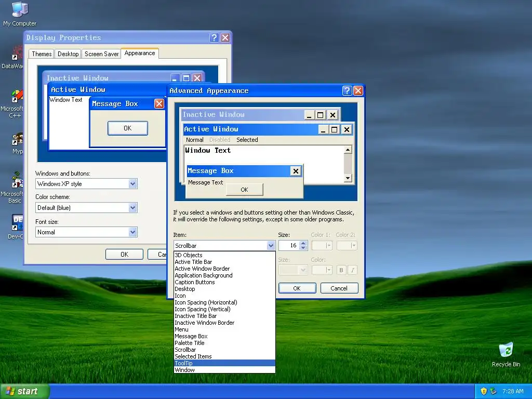532x399 pixels.
Task: Click the Display Properties help question icon
Action: click(x=214, y=37)
